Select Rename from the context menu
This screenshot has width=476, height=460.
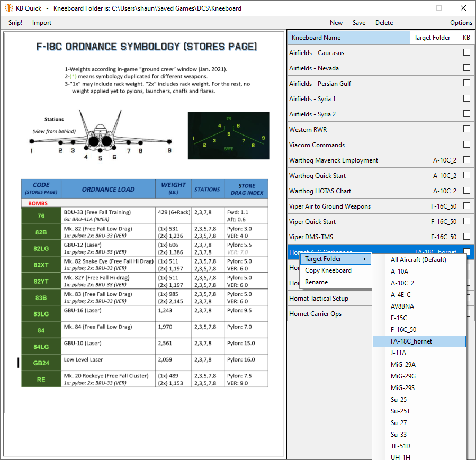point(316,282)
